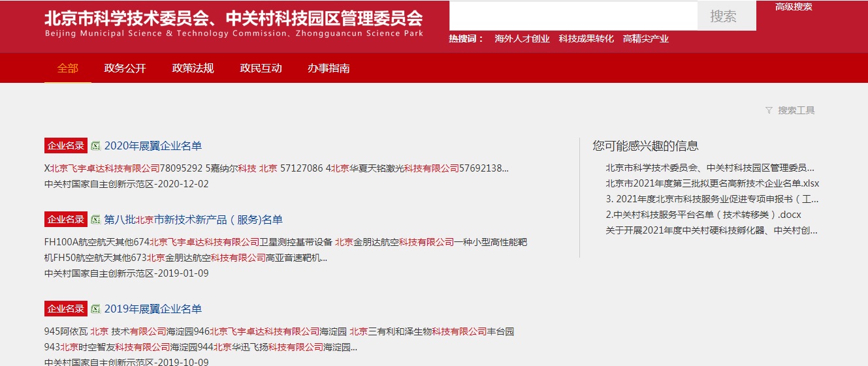This screenshot has width=868, height=366.
Task: Select the 政策法规 tab
Action: pyautogui.click(x=193, y=69)
